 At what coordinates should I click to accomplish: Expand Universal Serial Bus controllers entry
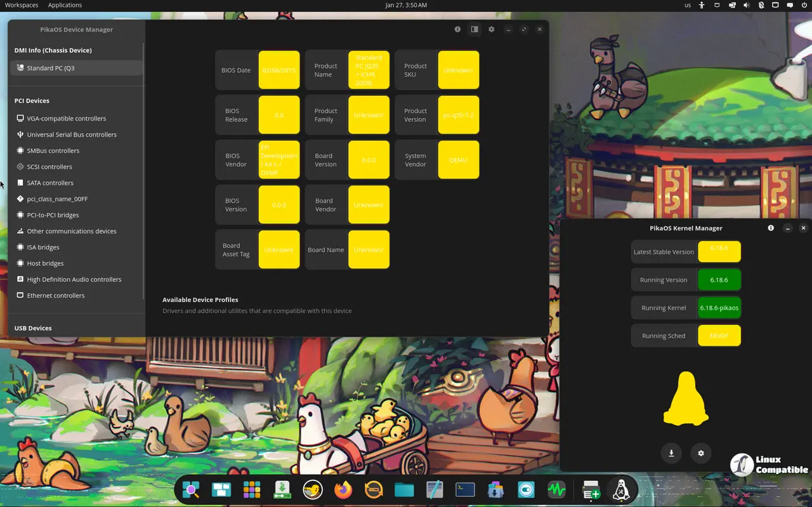(x=71, y=135)
